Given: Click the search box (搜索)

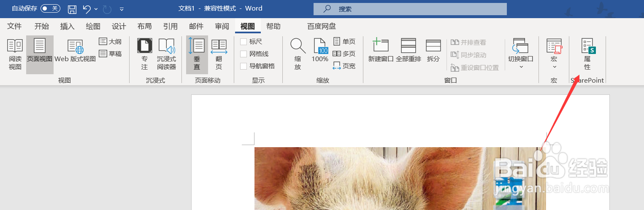Looking at the screenshot, I should click(410, 9).
